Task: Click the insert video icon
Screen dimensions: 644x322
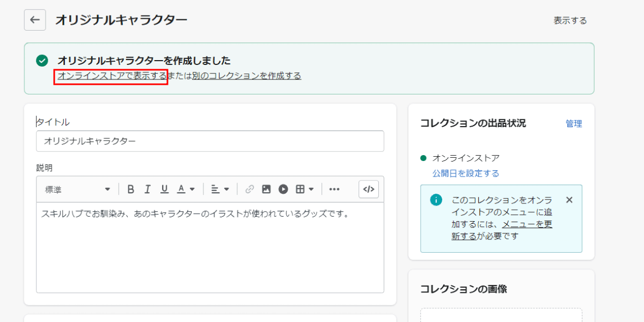Action: (283, 189)
